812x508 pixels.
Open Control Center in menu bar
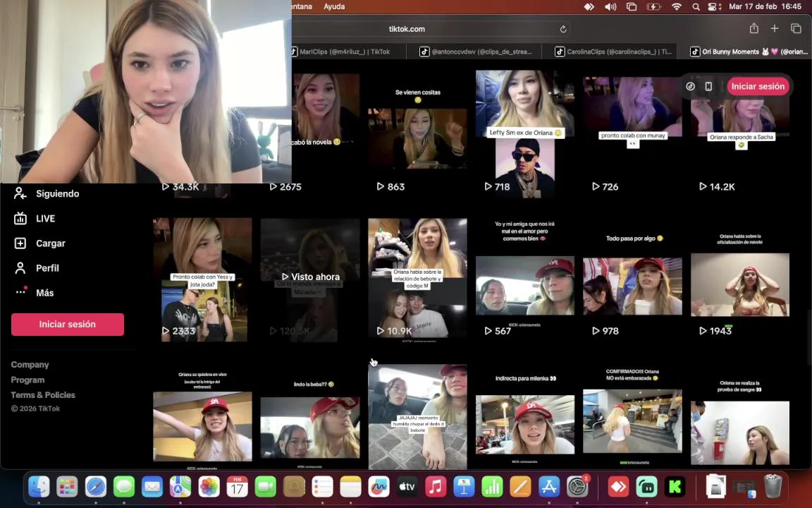coord(714,7)
